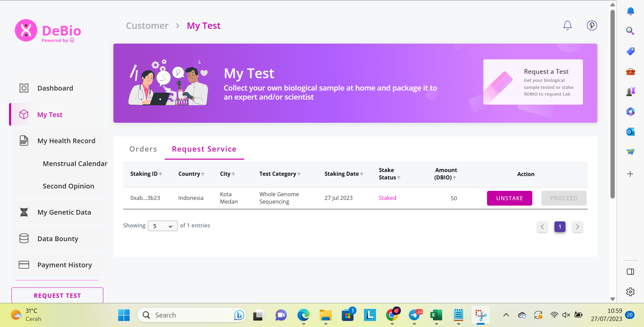This screenshot has width=644, height=327.
Task: Open notifications bell in page header
Action: click(567, 25)
